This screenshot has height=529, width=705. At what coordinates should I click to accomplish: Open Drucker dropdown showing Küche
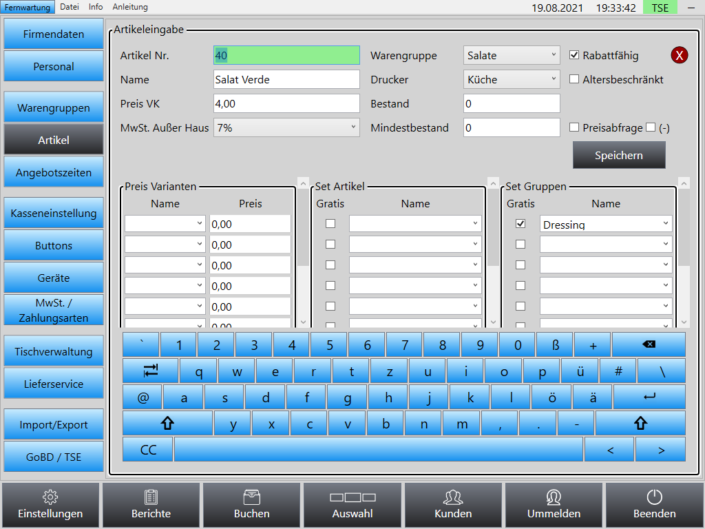tap(512, 80)
